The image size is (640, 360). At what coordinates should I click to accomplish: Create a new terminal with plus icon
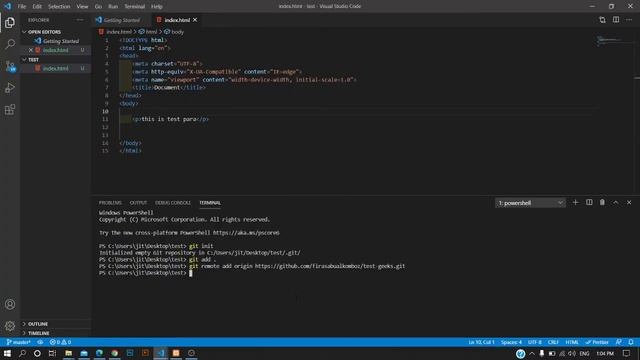(x=576, y=202)
